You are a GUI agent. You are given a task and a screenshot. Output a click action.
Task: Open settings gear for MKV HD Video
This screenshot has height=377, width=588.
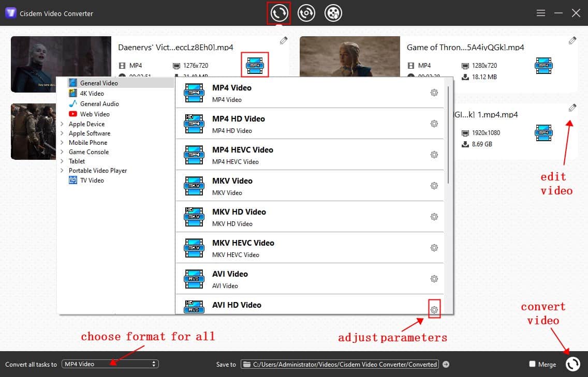[x=434, y=217]
